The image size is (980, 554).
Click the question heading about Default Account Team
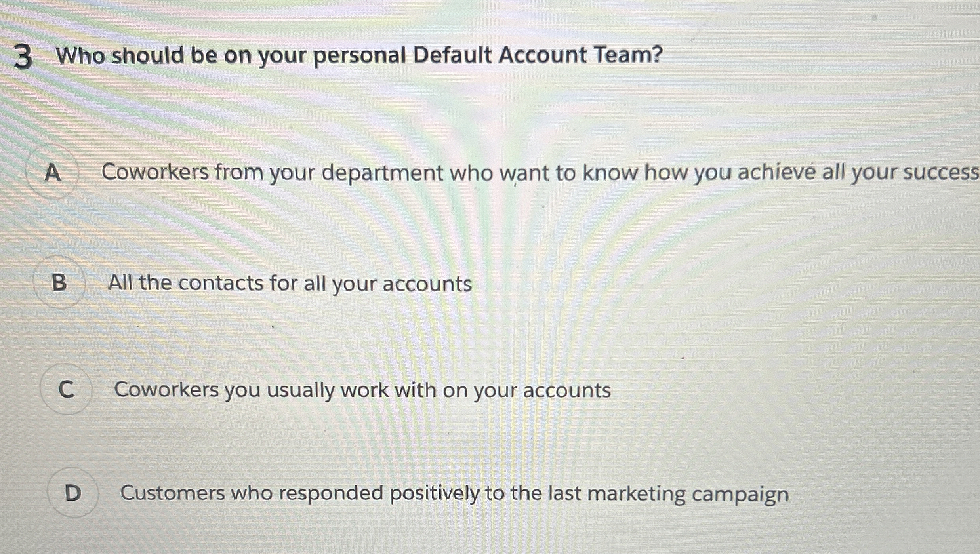[x=359, y=55]
